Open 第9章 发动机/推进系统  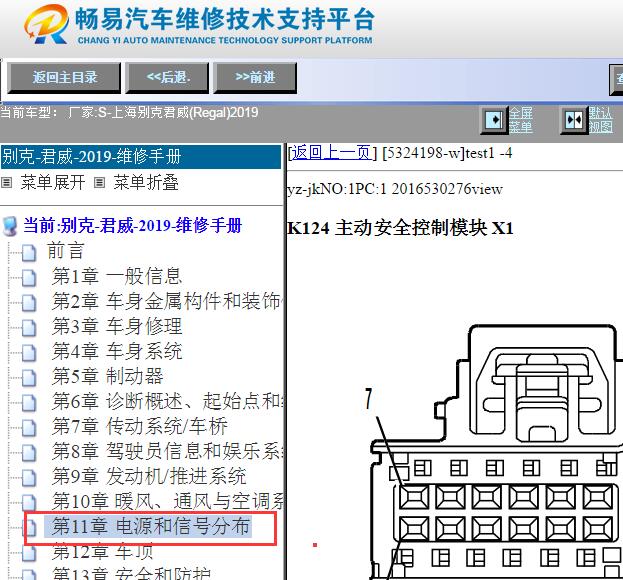(x=149, y=477)
